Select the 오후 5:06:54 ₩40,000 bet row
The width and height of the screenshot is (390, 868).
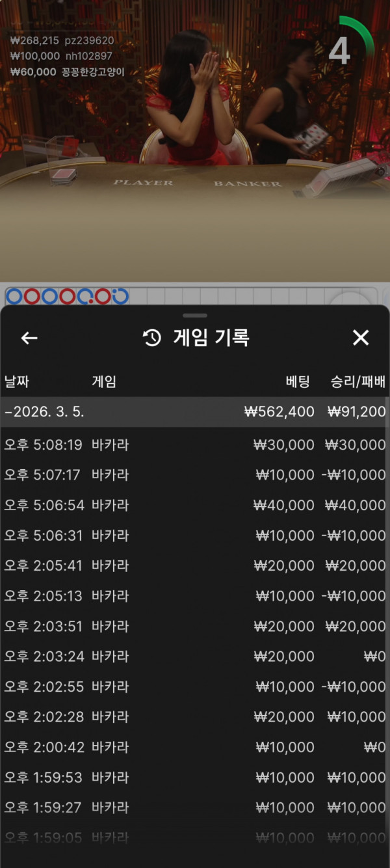pos(195,505)
